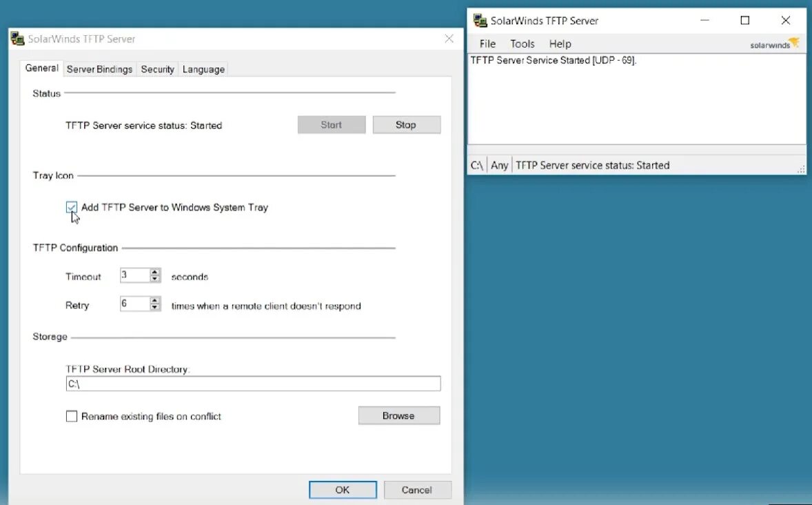Click the Retry value field
Screen dimensions: 812x505
pos(134,304)
